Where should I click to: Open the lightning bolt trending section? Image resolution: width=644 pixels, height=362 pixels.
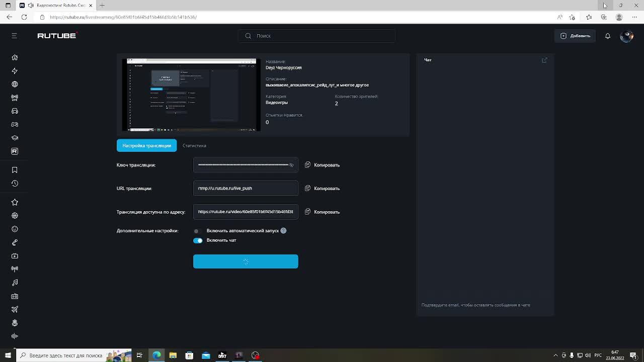(15, 71)
